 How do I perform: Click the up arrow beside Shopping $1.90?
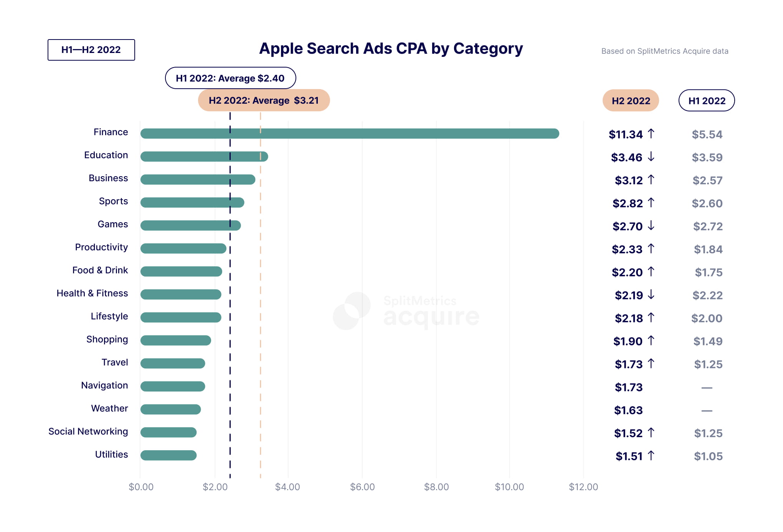(651, 340)
